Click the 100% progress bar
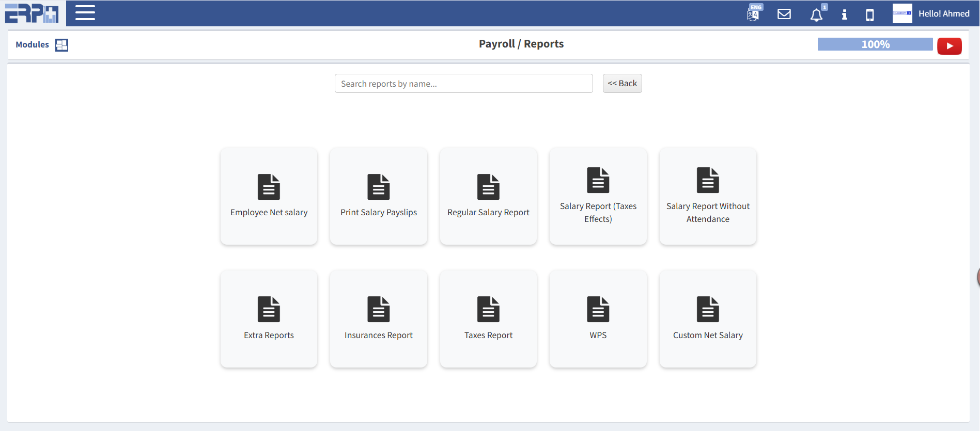The height and width of the screenshot is (431, 980). pyautogui.click(x=875, y=44)
